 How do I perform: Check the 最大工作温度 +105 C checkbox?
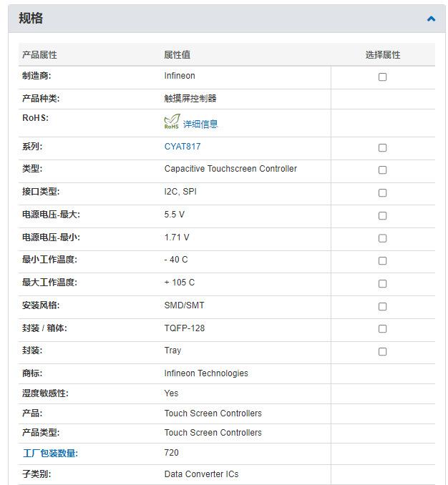[x=382, y=284]
